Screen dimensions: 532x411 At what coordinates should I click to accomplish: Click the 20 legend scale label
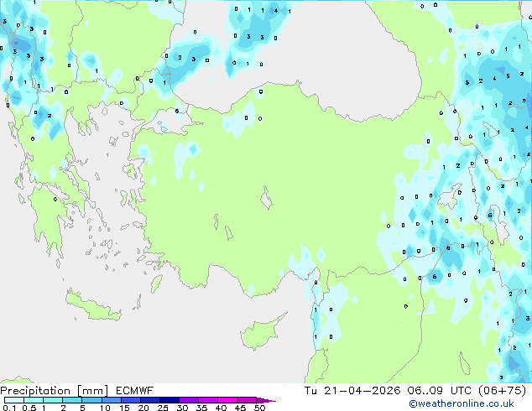(143, 408)
